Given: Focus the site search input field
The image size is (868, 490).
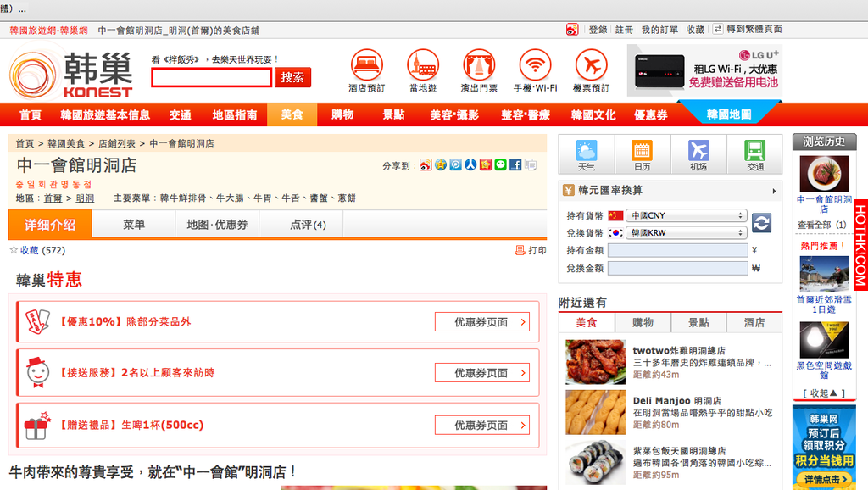Looking at the screenshot, I should tap(211, 77).
